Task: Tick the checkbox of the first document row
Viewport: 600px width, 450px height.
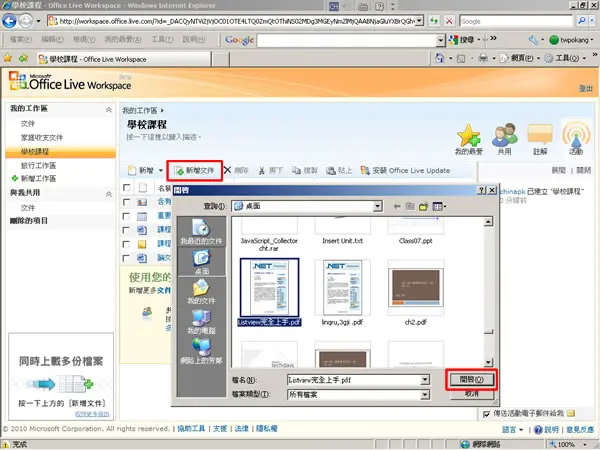Action: (126, 202)
